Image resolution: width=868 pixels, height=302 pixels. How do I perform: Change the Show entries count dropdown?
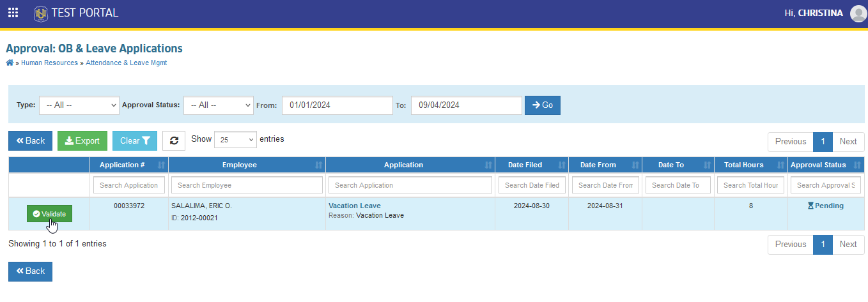point(235,139)
